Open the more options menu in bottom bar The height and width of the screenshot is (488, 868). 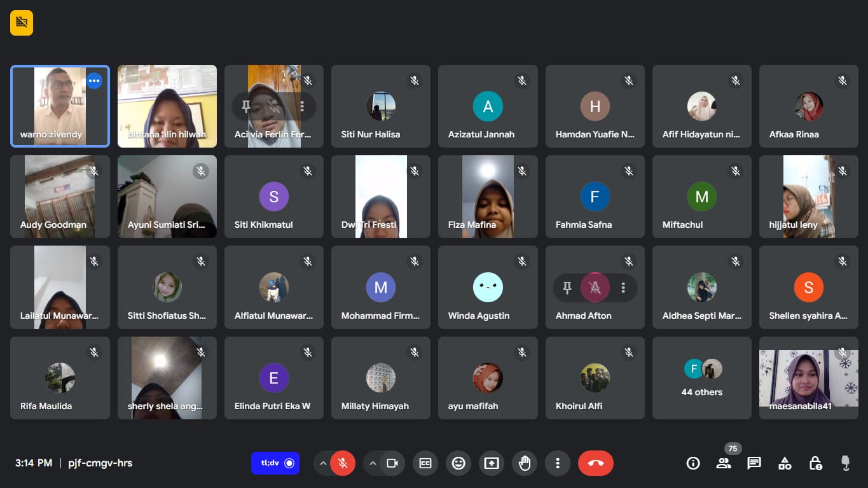[558, 463]
